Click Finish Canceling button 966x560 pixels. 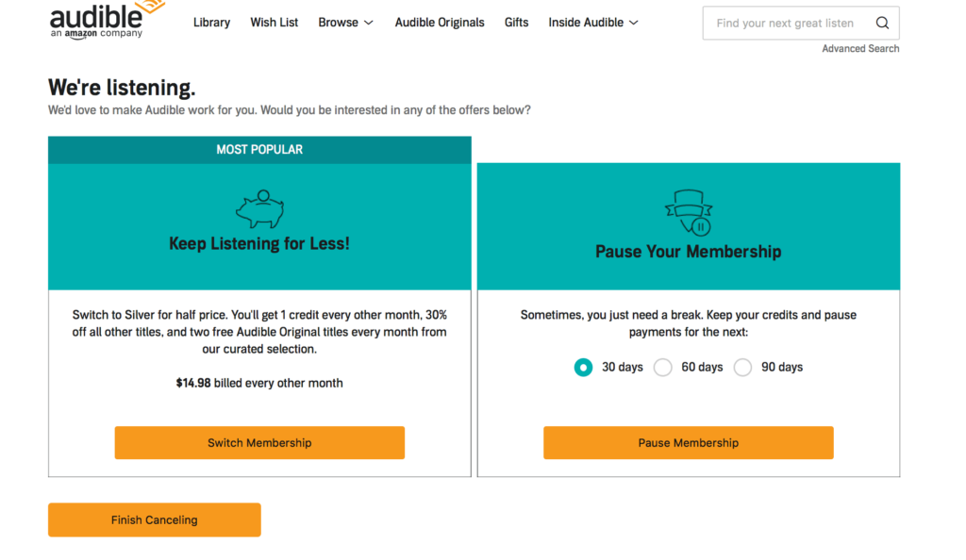click(x=155, y=520)
